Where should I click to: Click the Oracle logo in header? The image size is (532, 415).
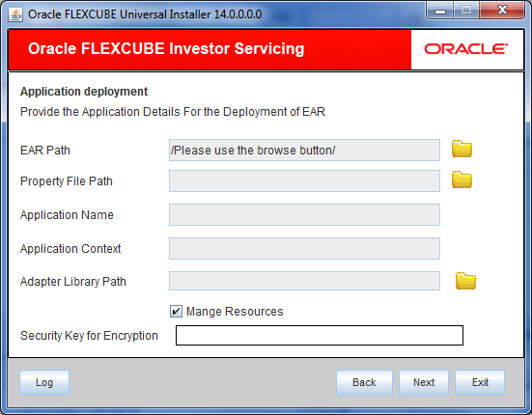[x=465, y=49]
